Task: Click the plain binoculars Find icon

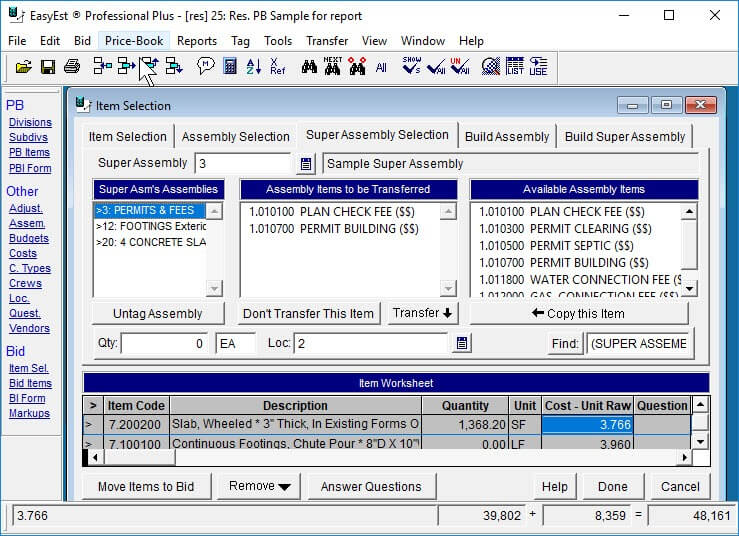Action: tap(309, 67)
